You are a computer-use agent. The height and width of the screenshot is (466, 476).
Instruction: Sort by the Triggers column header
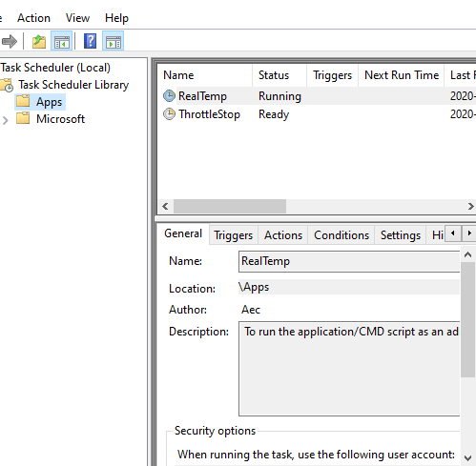332,75
